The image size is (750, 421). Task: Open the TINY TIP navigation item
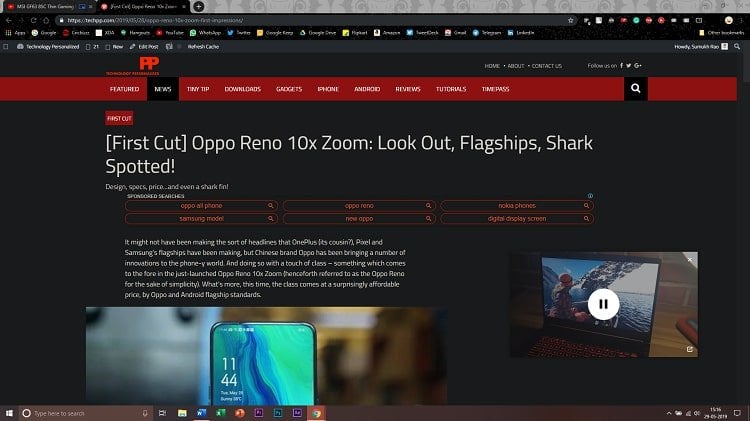pyautogui.click(x=198, y=89)
